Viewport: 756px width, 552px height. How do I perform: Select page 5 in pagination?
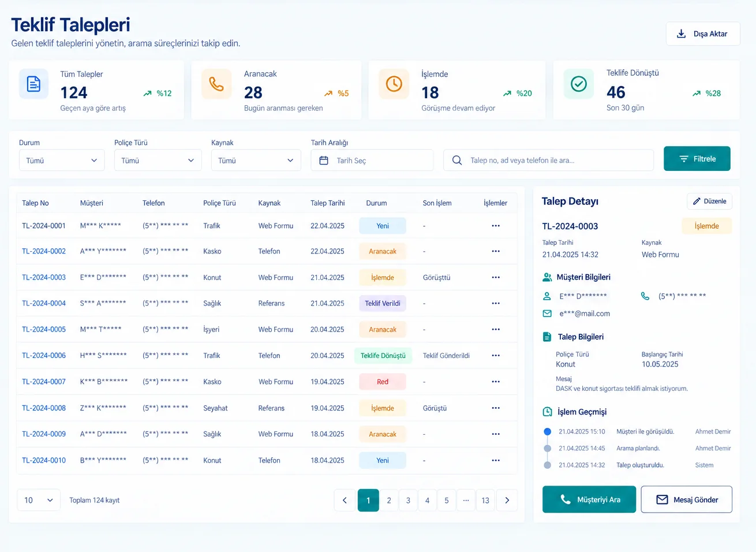point(447,501)
